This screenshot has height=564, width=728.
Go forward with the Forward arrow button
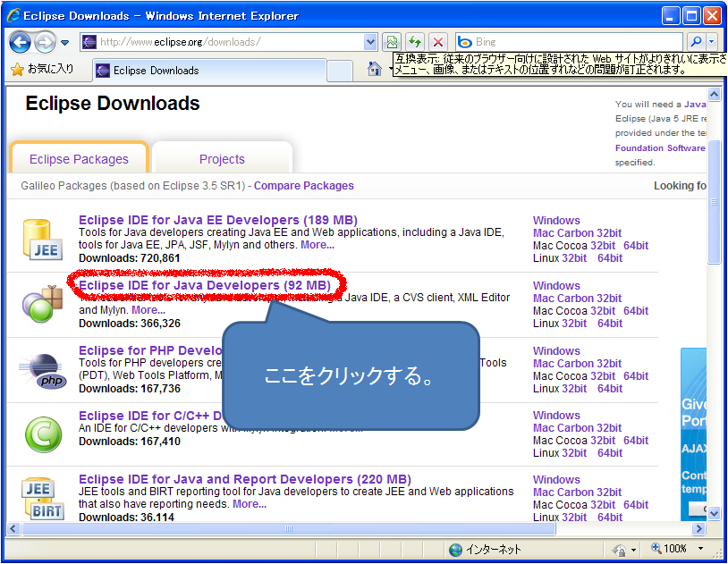46,42
